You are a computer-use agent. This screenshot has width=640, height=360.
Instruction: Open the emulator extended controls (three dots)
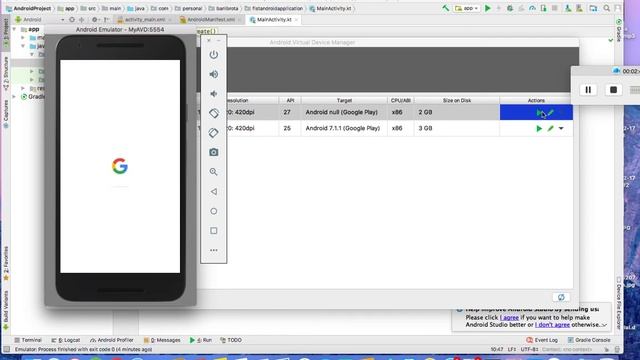pos(213,250)
